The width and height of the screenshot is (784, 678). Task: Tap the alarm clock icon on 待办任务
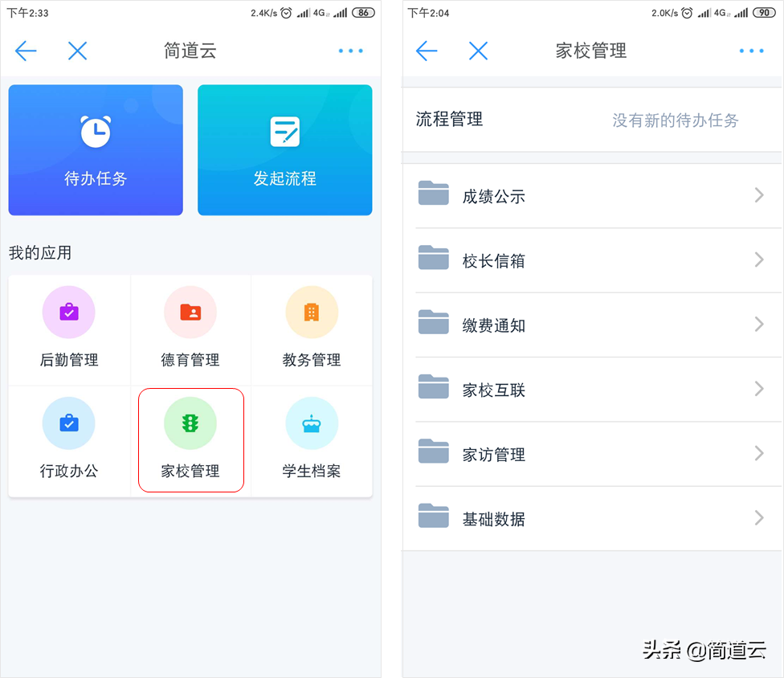pos(96,132)
